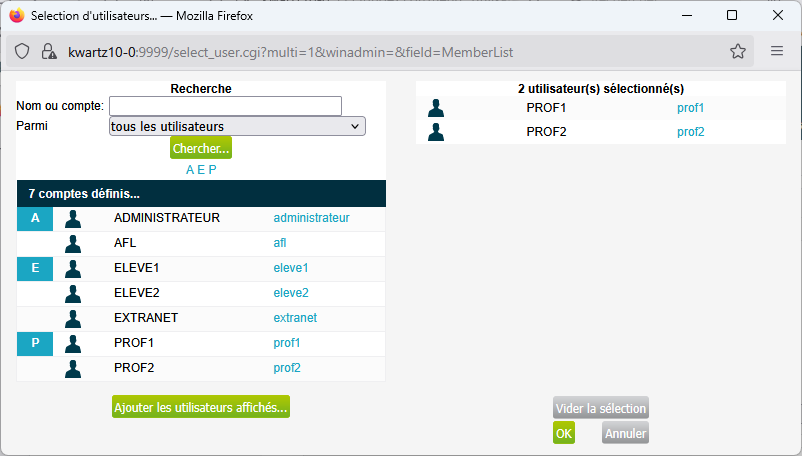
Task: Click the user icon beside EXTRANET
Action: [73, 319]
